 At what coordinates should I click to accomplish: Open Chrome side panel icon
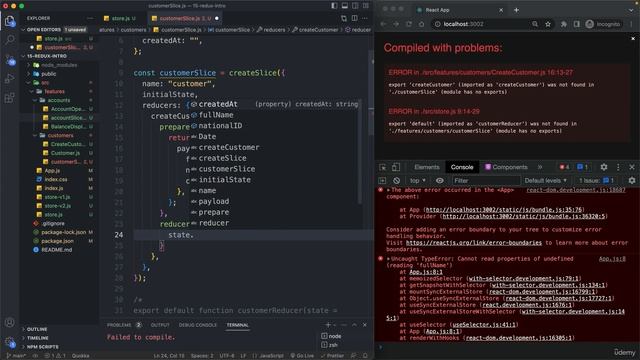576,24
